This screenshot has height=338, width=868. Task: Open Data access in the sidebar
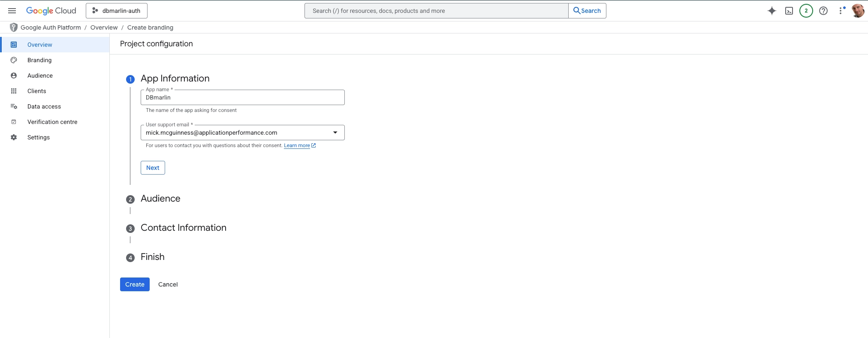point(44,106)
